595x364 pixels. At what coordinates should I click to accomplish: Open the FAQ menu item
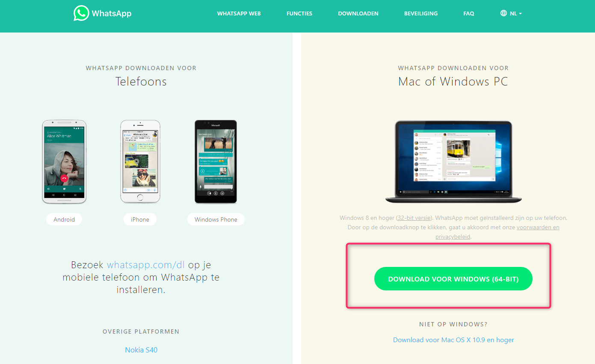pos(469,14)
